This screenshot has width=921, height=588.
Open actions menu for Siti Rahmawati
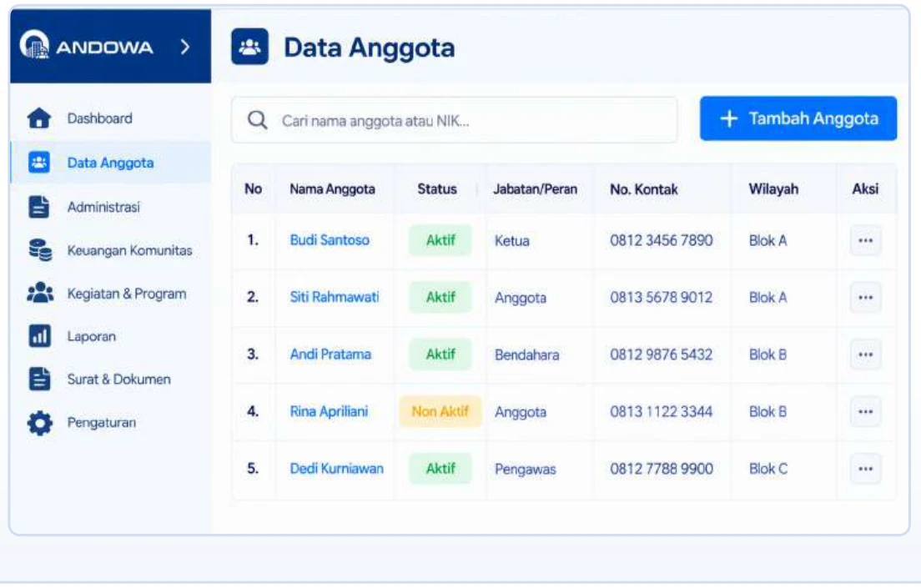click(x=865, y=297)
